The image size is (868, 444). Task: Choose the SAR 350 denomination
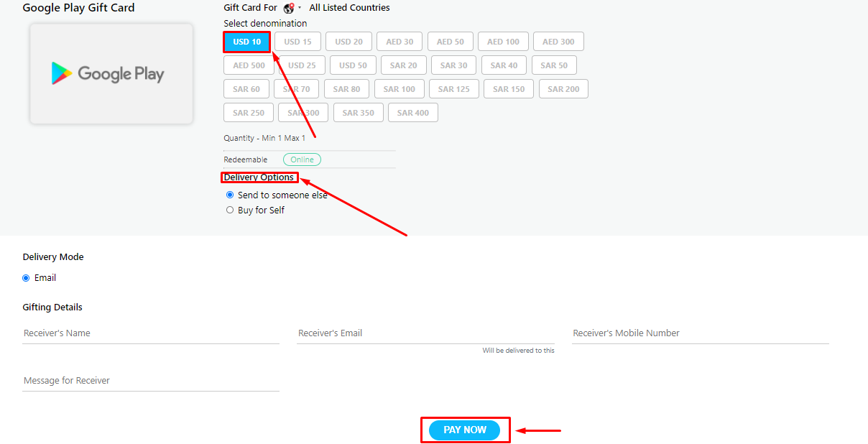(x=358, y=113)
